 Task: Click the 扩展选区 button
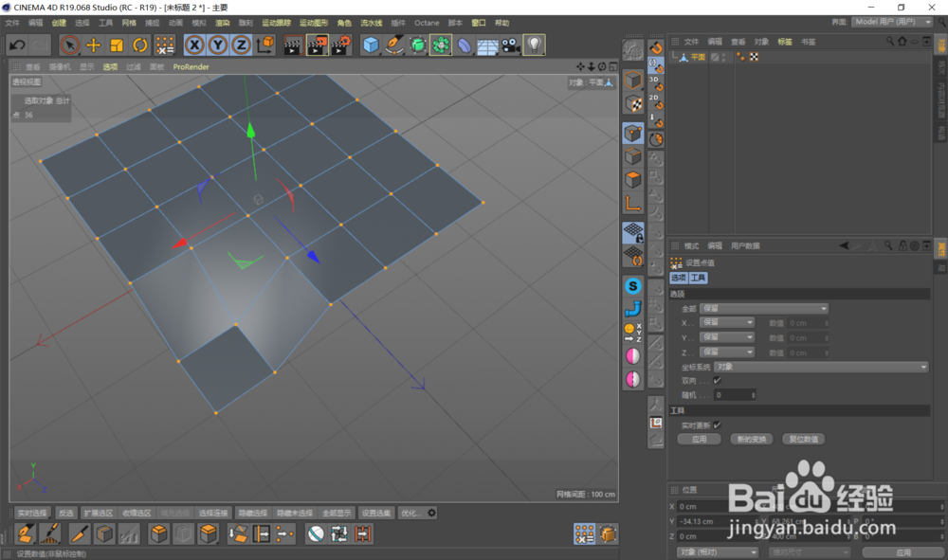pos(99,513)
